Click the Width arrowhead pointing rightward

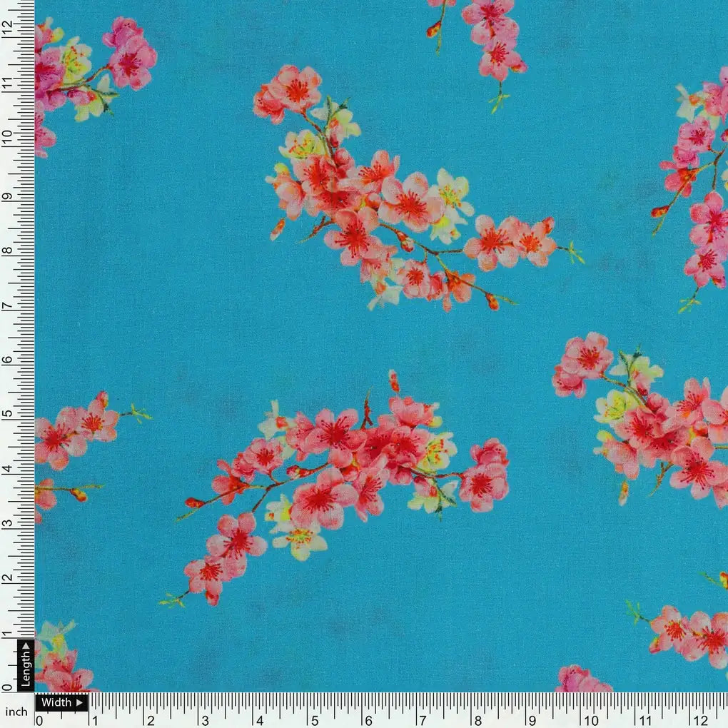pos(79,702)
